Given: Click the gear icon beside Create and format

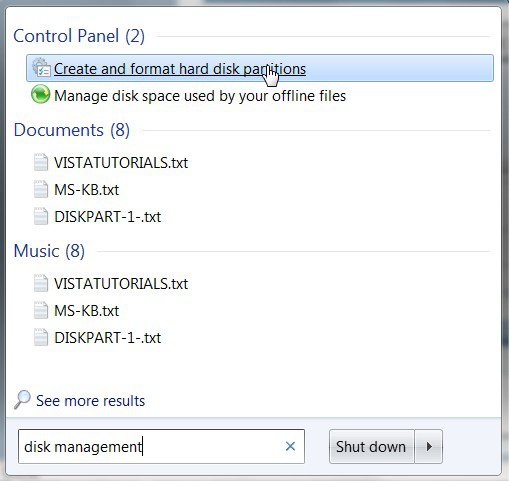Looking at the screenshot, I should click(41, 68).
